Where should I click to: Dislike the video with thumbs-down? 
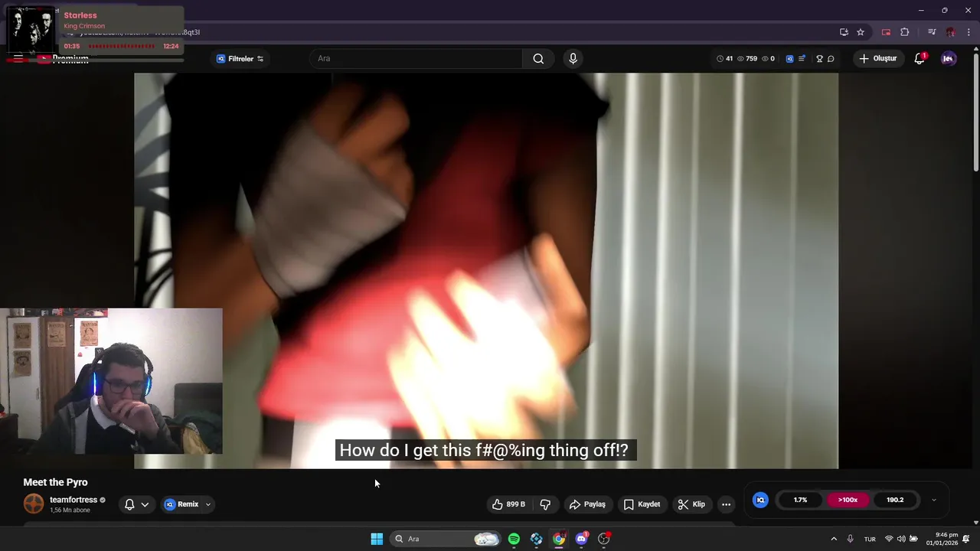(x=545, y=504)
